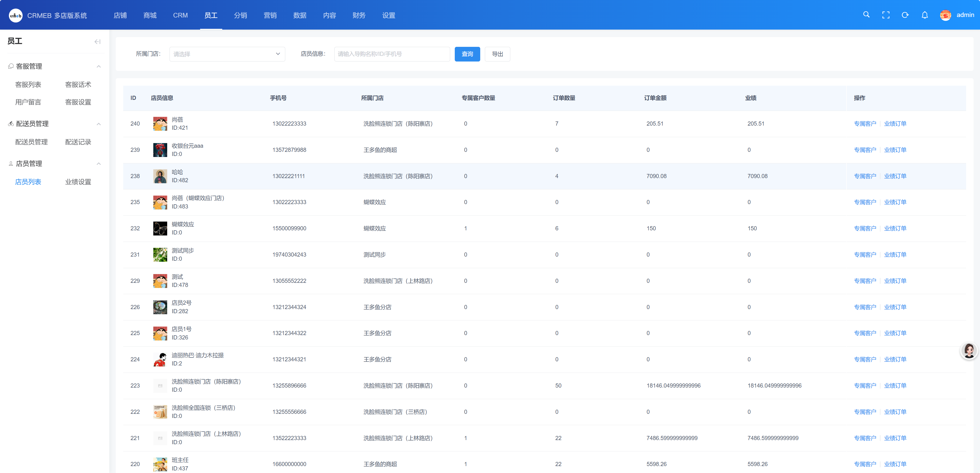The width and height of the screenshot is (980, 473).
Task: Open 专属客户 for employee 哈哈
Action: 865,176
